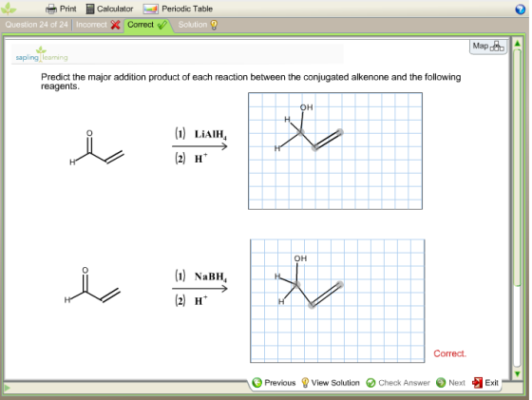
Task: Click the blue help question mark icon
Action: coord(521,10)
